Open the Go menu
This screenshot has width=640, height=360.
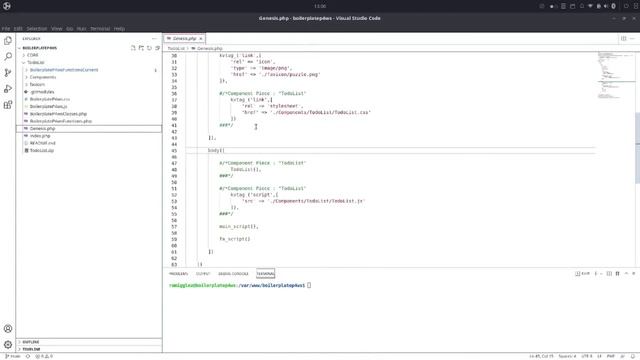point(69,29)
